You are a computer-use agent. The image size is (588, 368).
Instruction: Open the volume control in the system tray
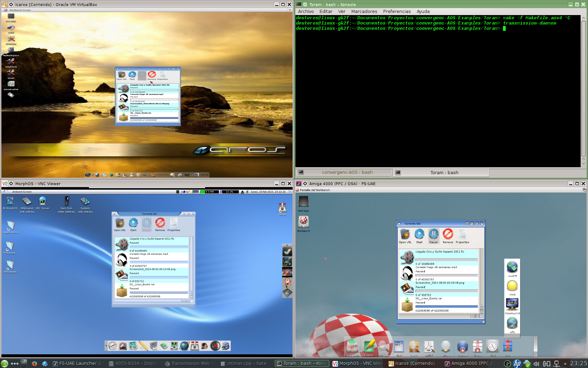point(536,363)
